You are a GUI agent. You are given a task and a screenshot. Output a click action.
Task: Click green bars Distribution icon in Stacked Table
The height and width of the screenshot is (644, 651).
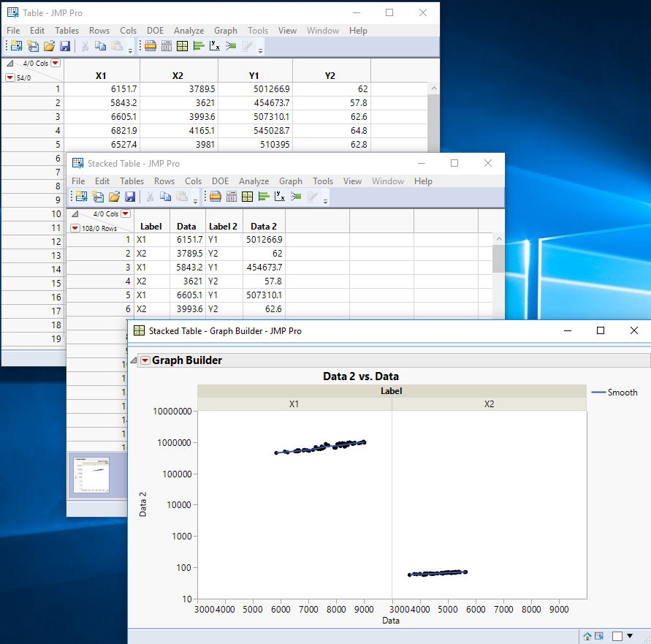tap(263, 197)
